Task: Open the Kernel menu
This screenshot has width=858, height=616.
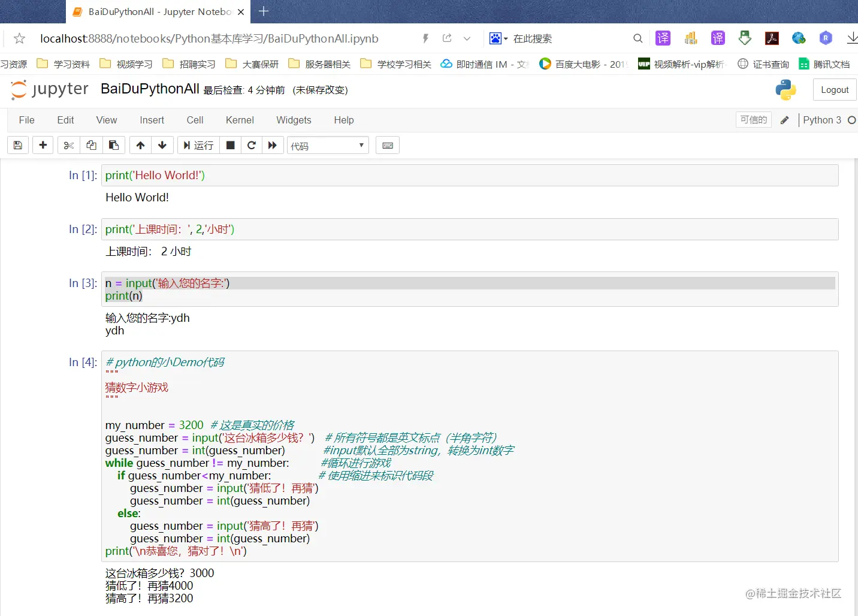Action: [x=240, y=120]
